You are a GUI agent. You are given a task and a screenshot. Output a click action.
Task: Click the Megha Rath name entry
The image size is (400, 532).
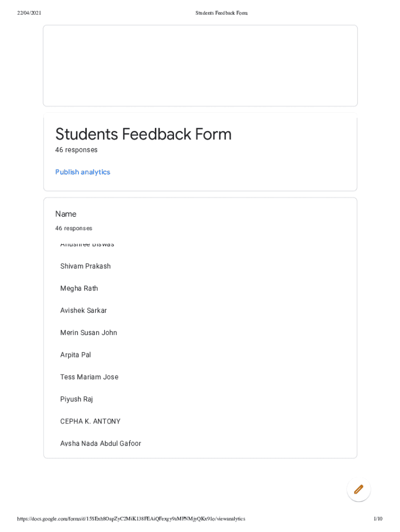tap(79, 288)
